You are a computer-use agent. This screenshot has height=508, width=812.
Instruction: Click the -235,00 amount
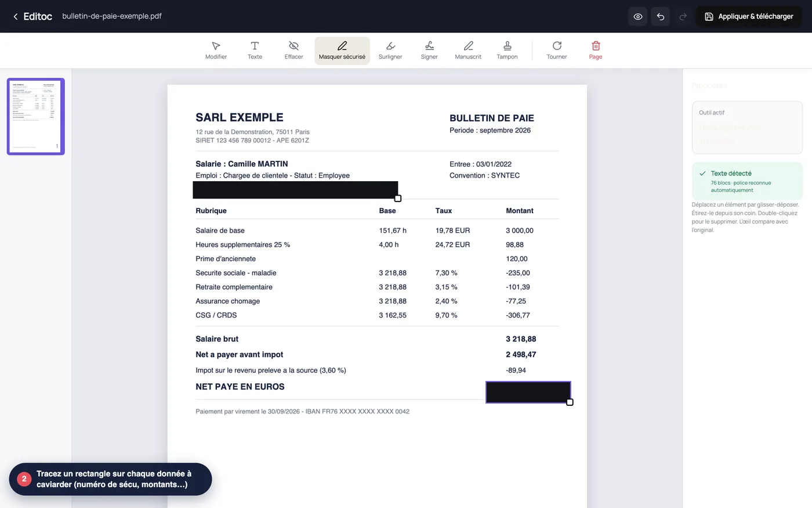[x=518, y=273]
